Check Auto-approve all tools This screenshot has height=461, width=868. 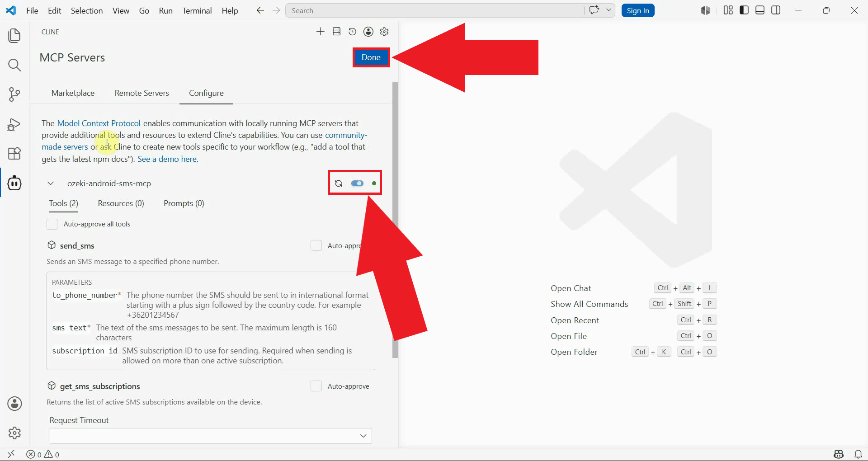pos(52,224)
